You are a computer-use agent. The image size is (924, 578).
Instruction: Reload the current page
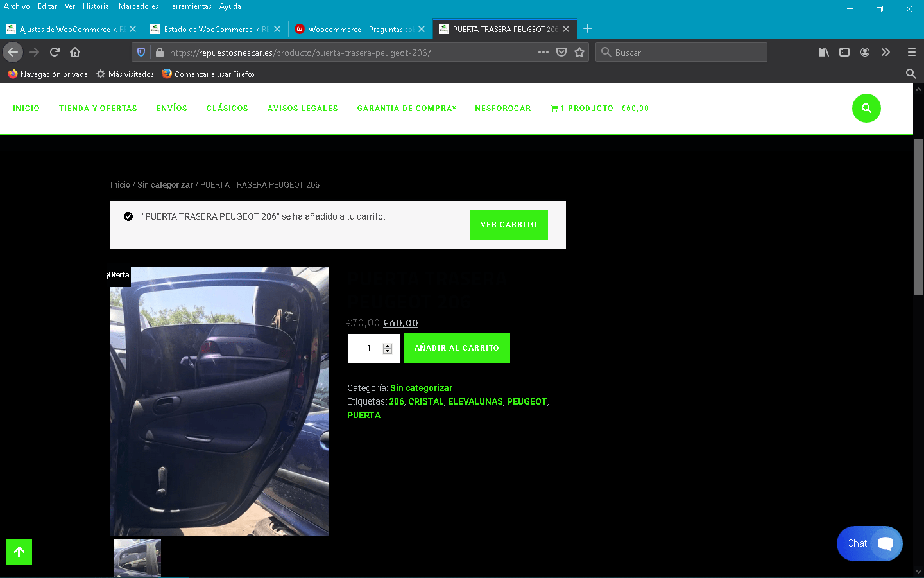(x=55, y=52)
